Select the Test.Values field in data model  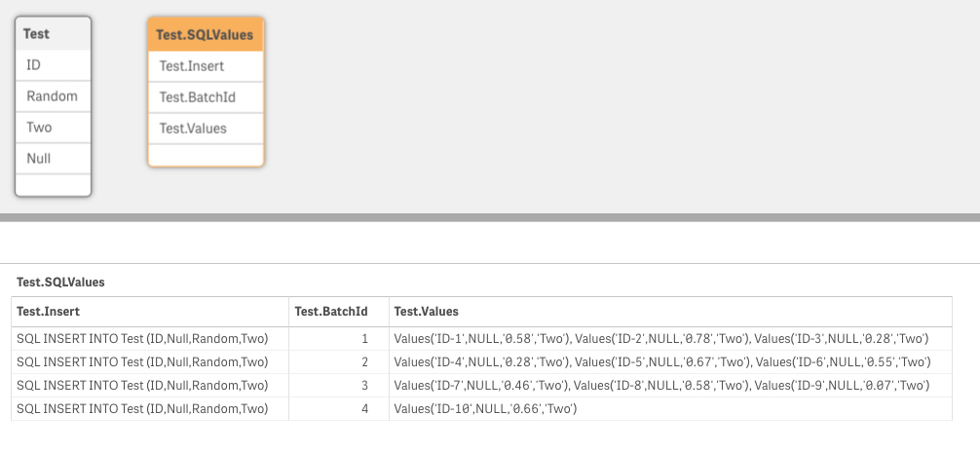click(x=206, y=129)
